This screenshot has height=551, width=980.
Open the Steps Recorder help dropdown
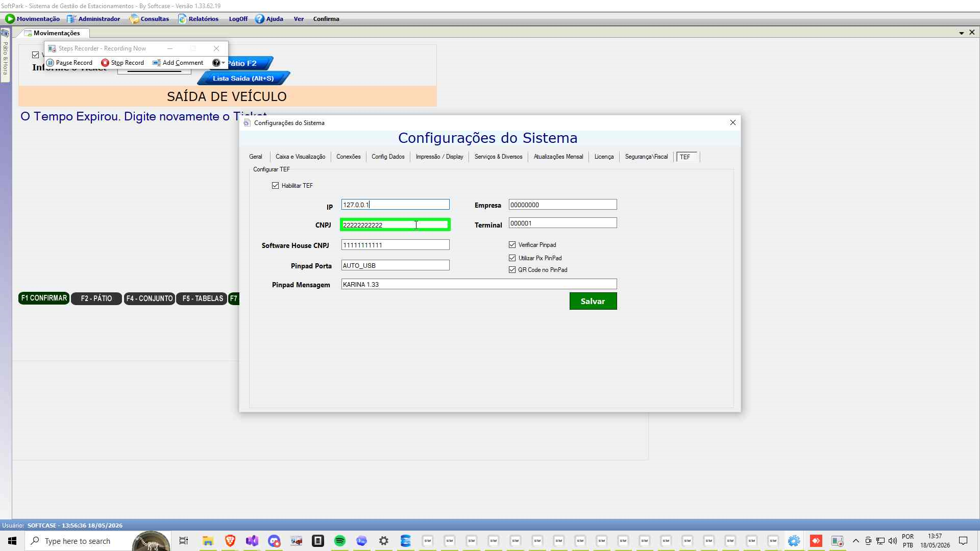[218, 63]
